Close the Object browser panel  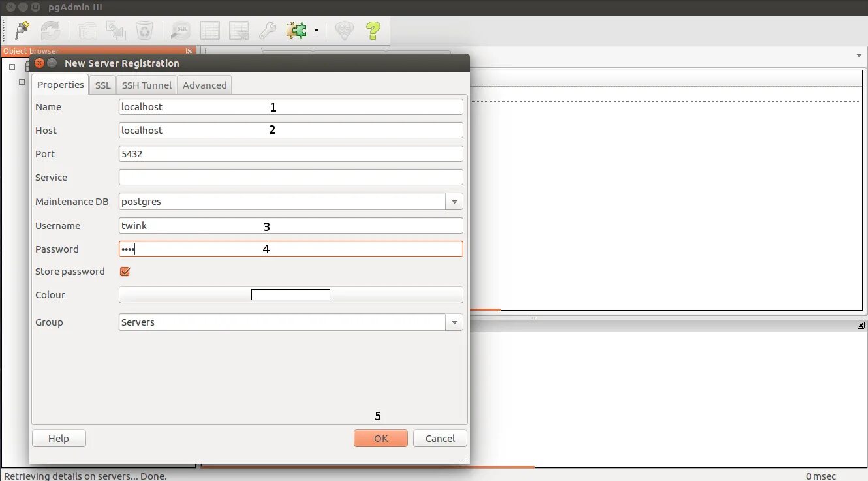[189, 51]
